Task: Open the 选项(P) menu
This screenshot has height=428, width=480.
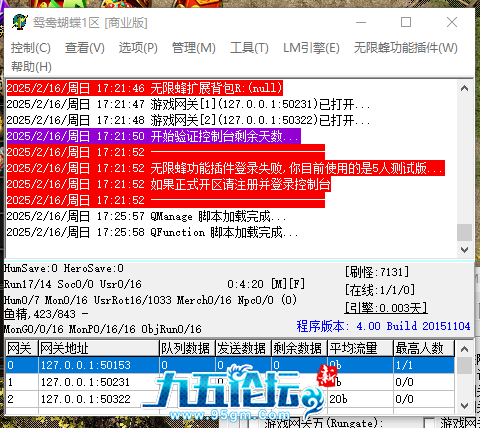Action: 138,48
